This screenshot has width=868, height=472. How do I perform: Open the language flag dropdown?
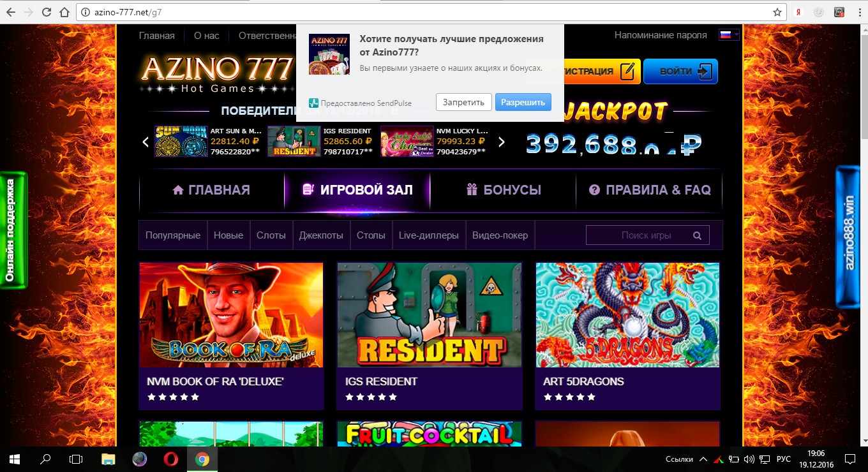coord(729,35)
